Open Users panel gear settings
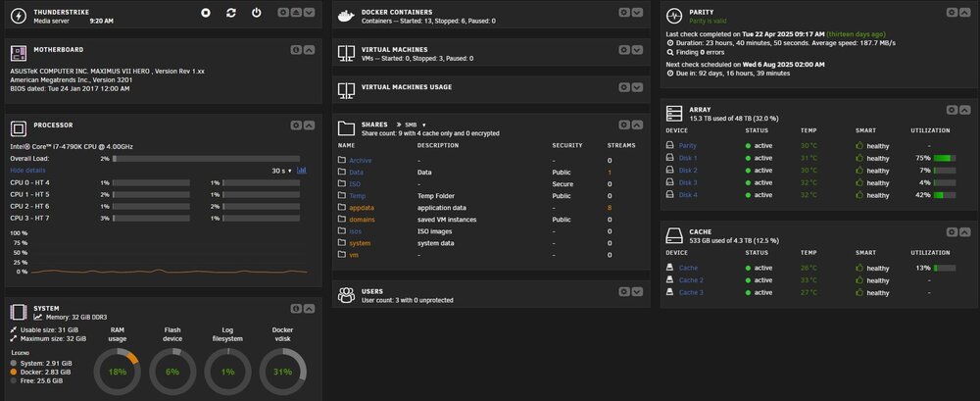The width and height of the screenshot is (980, 401). (623, 291)
